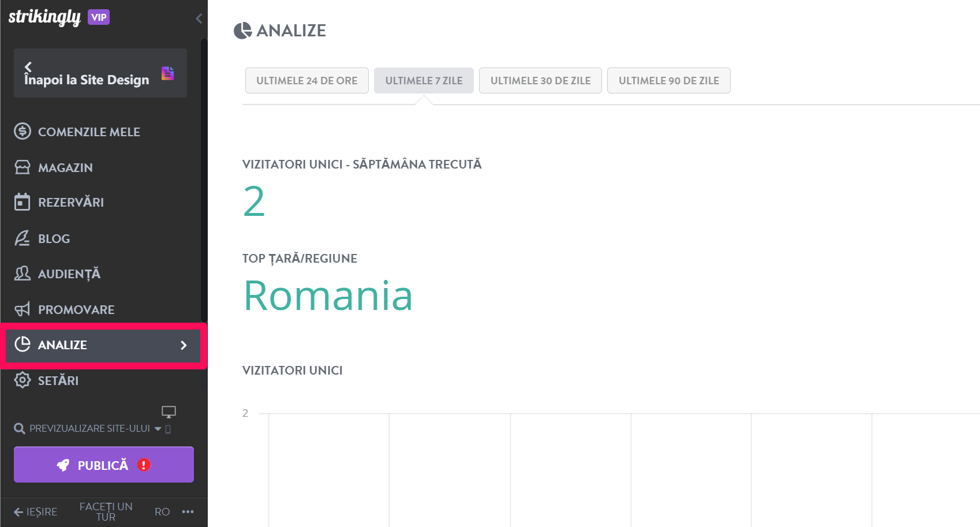Expand the Analize menu arrow
This screenshot has width=980, height=527.
pos(184,345)
